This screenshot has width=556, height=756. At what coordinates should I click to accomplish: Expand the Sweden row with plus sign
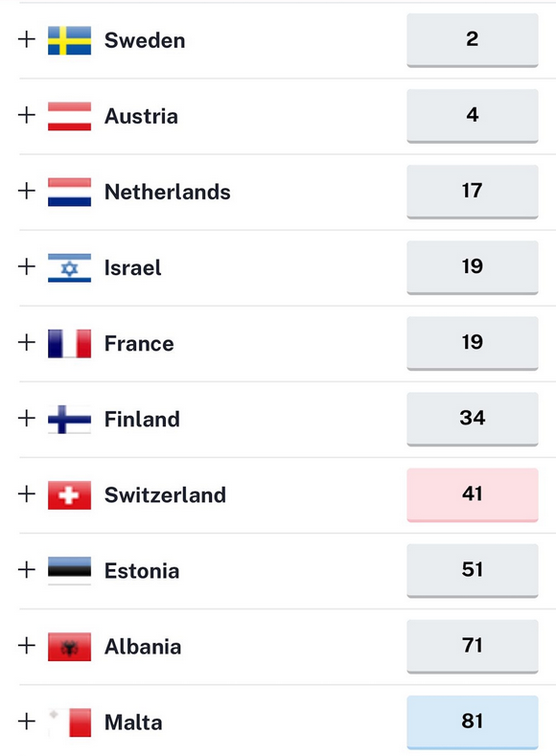(27, 39)
